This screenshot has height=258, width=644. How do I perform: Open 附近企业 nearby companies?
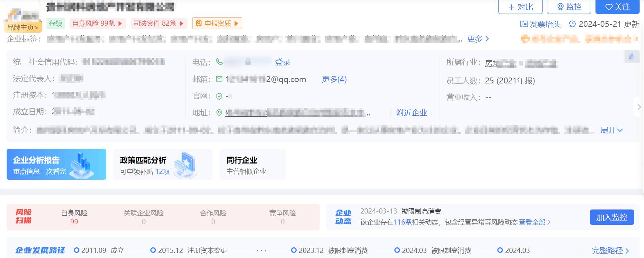(x=412, y=113)
